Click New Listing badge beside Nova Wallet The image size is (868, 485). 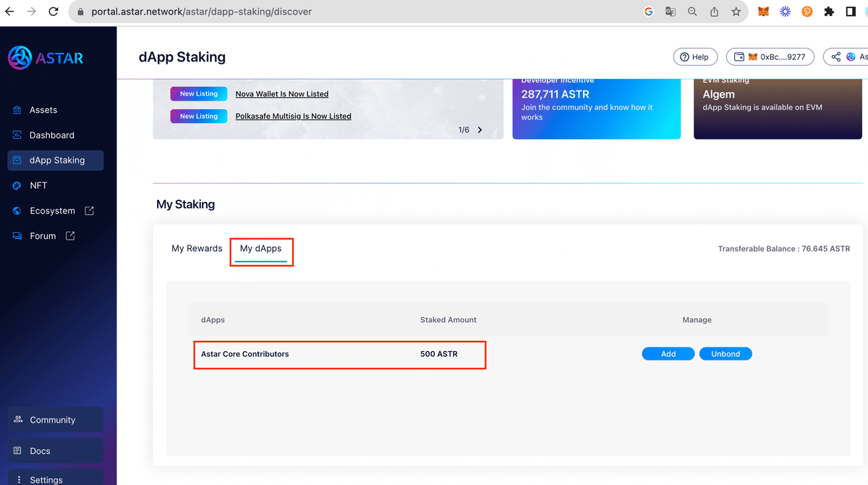(x=199, y=94)
